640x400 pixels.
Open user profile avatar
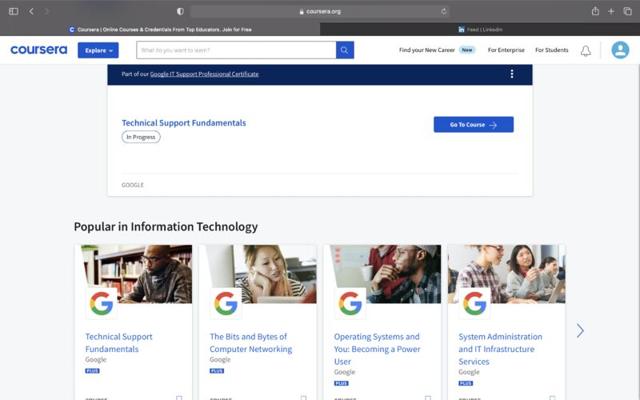[x=620, y=50]
